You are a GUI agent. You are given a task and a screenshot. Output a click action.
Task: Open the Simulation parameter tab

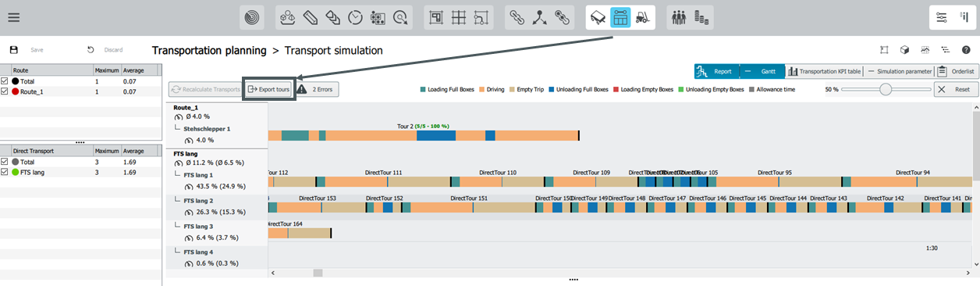[x=899, y=71]
